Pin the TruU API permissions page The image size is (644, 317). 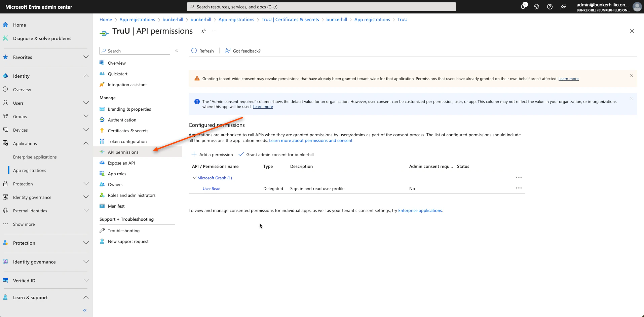(203, 31)
